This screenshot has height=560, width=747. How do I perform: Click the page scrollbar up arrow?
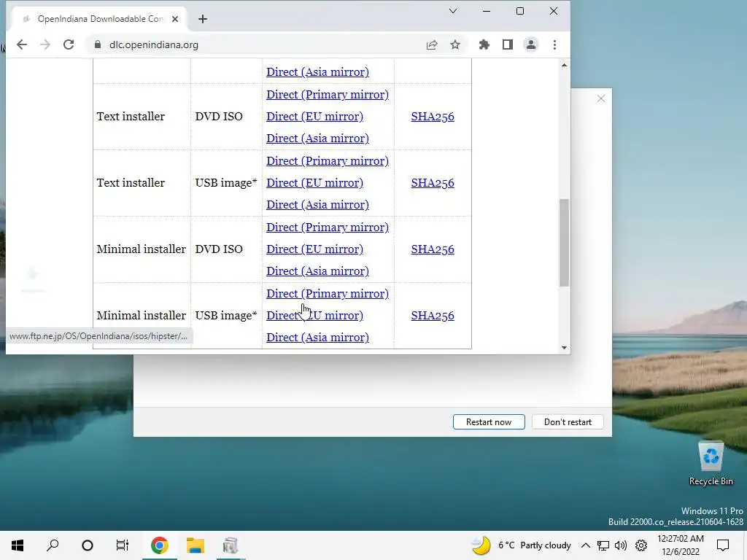pos(564,65)
